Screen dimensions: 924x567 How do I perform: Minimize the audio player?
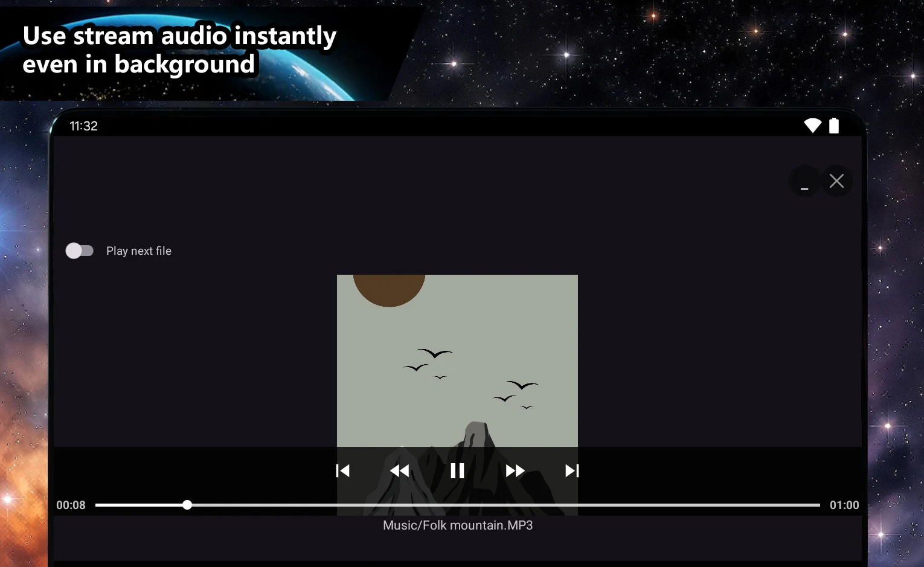click(804, 181)
